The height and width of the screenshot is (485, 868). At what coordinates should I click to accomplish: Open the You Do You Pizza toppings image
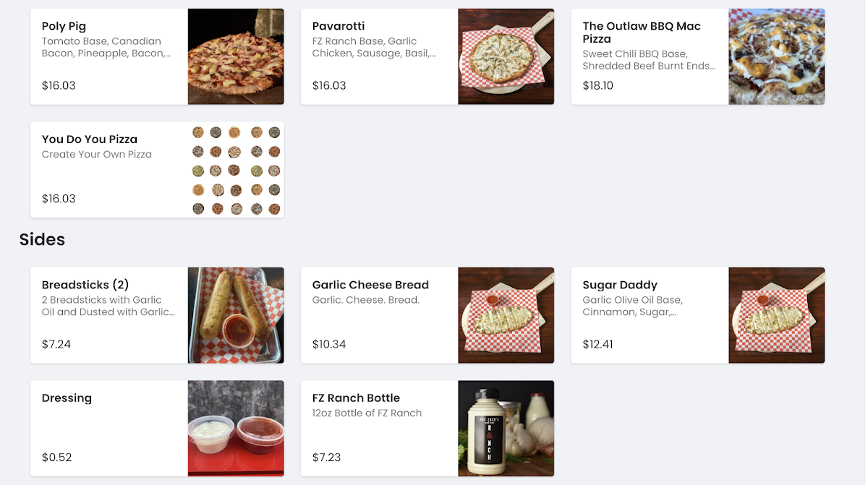(236, 170)
